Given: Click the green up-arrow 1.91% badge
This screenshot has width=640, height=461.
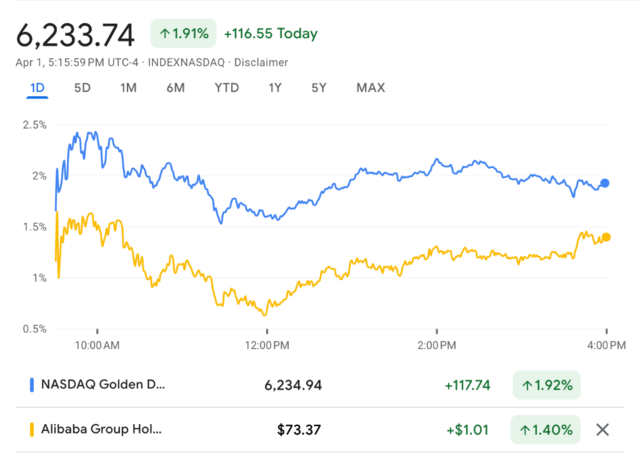Looking at the screenshot, I should (183, 33).
